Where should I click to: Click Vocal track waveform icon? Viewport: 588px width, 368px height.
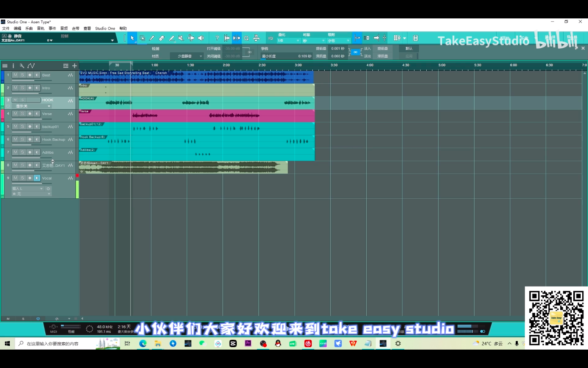coord(71,178)
